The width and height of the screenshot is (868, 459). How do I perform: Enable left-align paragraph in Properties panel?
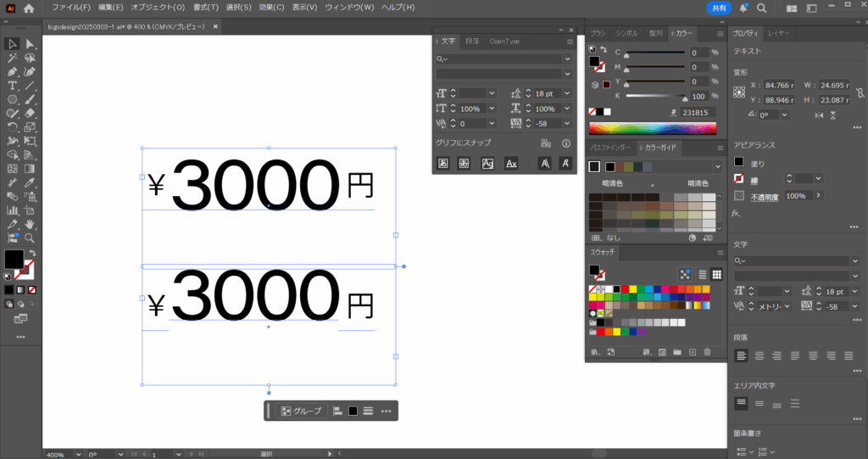coord(742,355)
